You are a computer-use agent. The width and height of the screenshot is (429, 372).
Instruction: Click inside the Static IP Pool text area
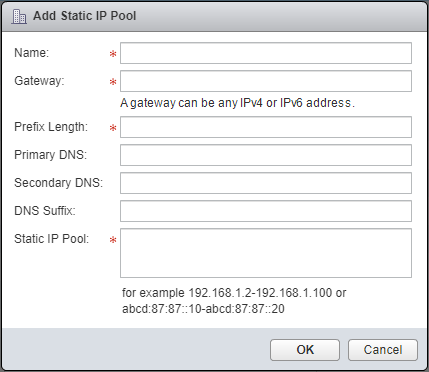coord(266,253)
